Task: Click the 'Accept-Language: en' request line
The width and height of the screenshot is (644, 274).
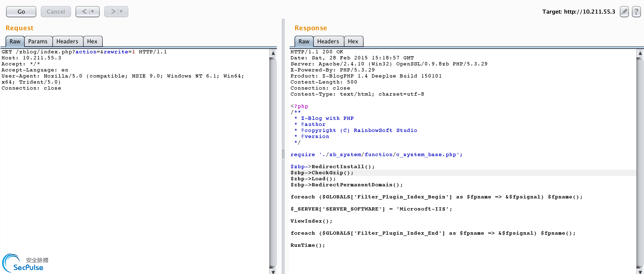Action: point(35,70)
